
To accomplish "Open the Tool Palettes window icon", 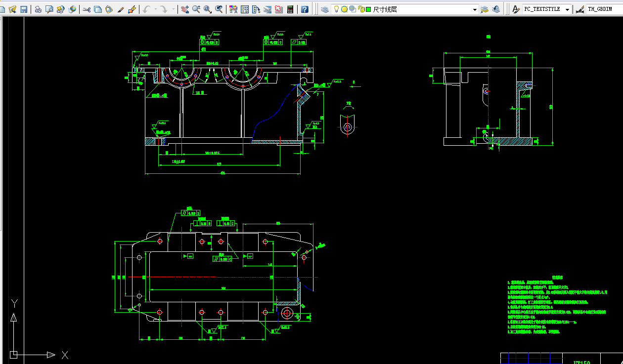I will pos(256,9).
